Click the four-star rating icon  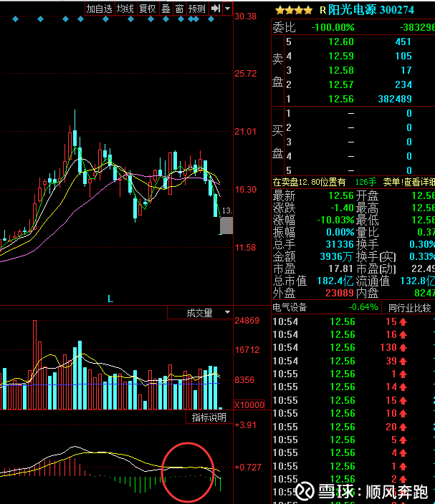coord(294,10)
